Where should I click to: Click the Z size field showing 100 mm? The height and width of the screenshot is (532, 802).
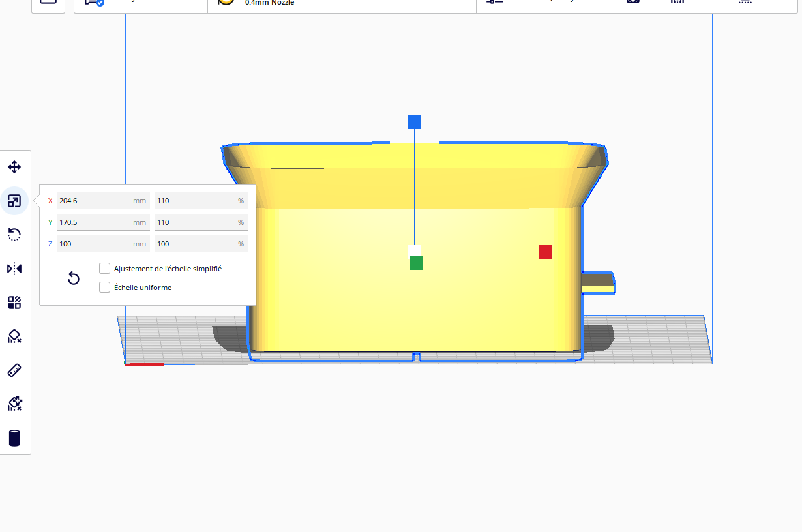click(x=103, y=244)
